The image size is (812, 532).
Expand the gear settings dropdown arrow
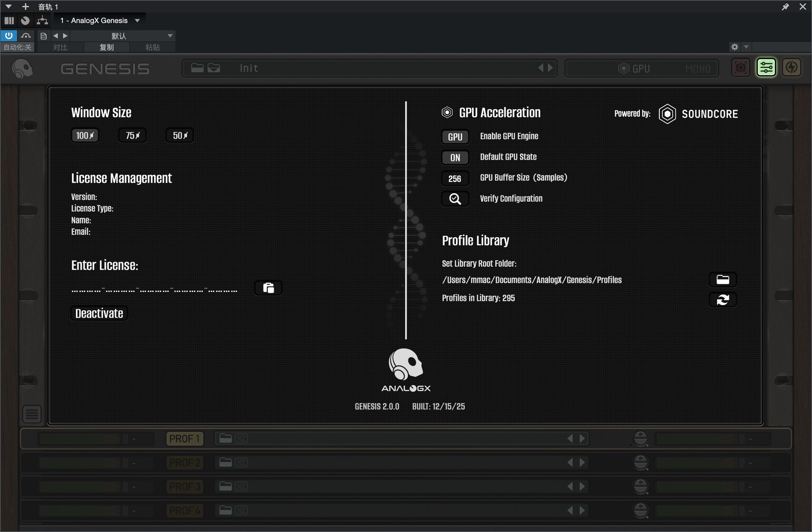(746, 47)
